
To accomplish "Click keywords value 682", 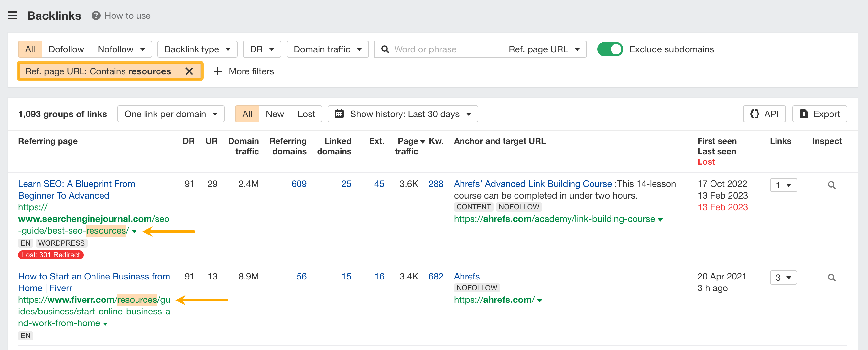I will pos(436,276).
